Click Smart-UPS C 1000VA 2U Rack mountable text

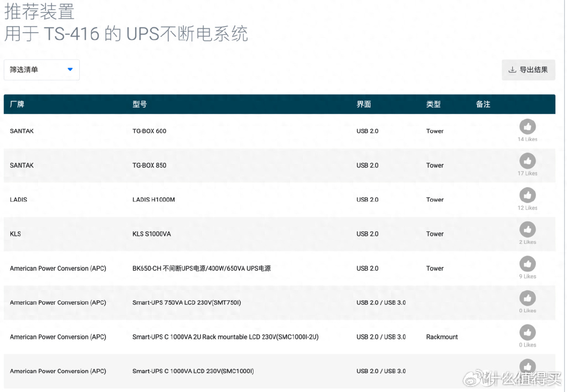225,337
